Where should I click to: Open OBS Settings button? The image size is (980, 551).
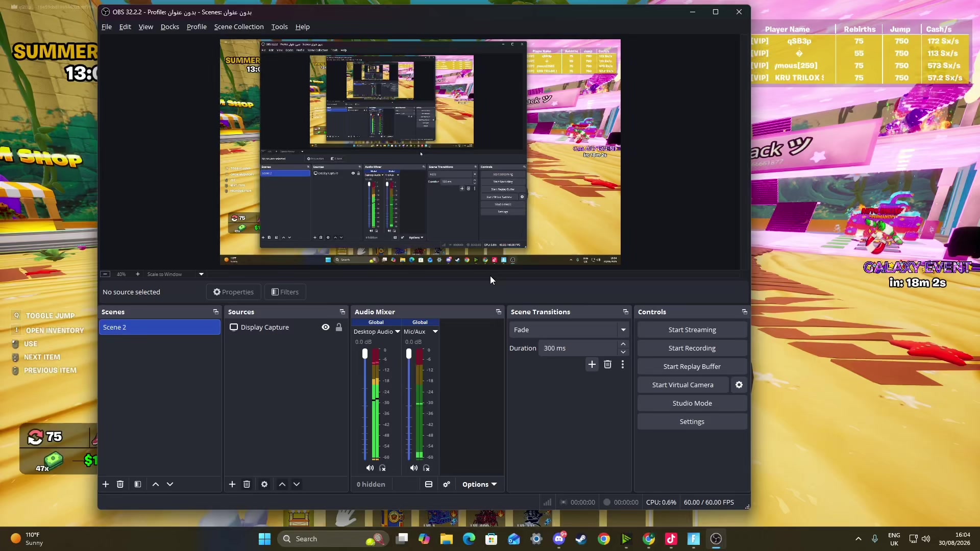click(x=692, y=421)
